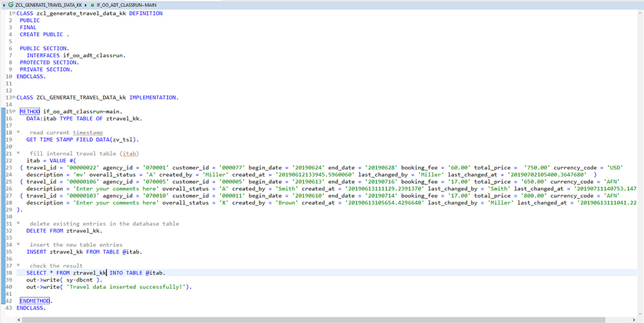Expand the breadcrumb arrow before IF_OO_ADT_CLASSRUN~MAIN
The image size is (644, 323).
[x=86, y=4]
